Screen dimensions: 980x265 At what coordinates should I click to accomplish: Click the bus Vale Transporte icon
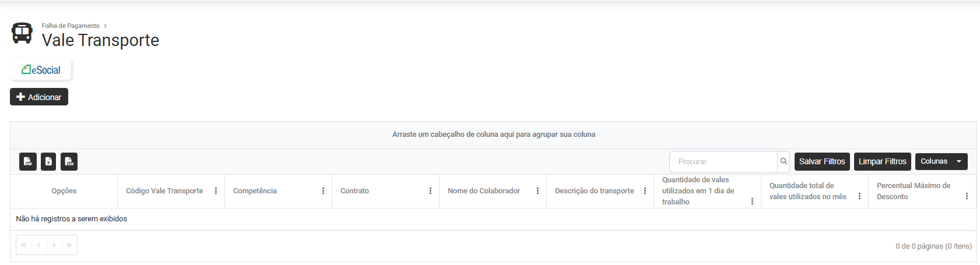coord(22,33)
